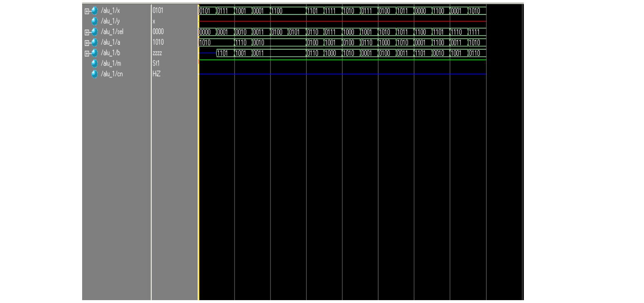Screen dimensions: 644x303
Task: Select the icon of signal /alu_1/a
Action: pos(95,42)
